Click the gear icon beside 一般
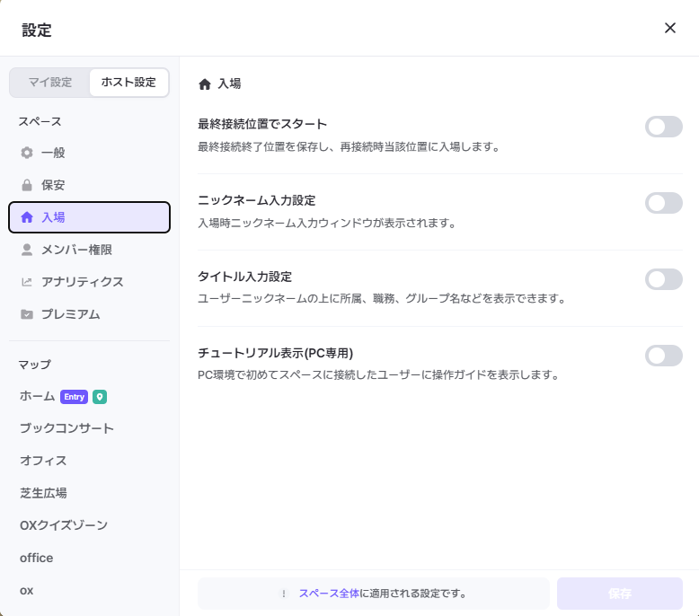This screenshot has height=616, width=699. (x=27, y=153)
